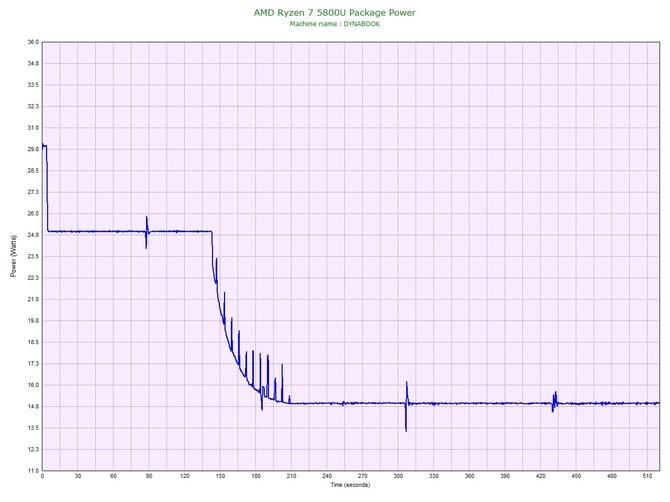Click the y-axis value 19.8
670x502 pixels.
(33, 321)
